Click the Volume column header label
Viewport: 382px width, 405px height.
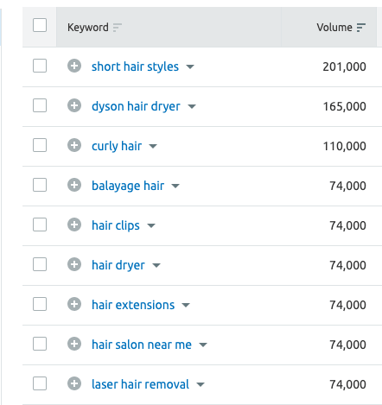click(334, 27)
